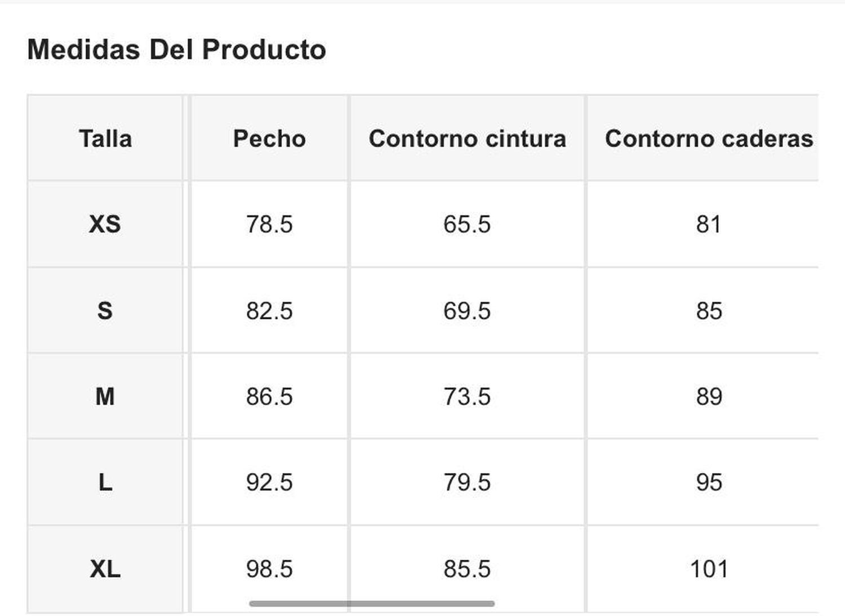Select the 86.5 chest value for M
This screenshot has width=845, height=616.
coord(269,396)
